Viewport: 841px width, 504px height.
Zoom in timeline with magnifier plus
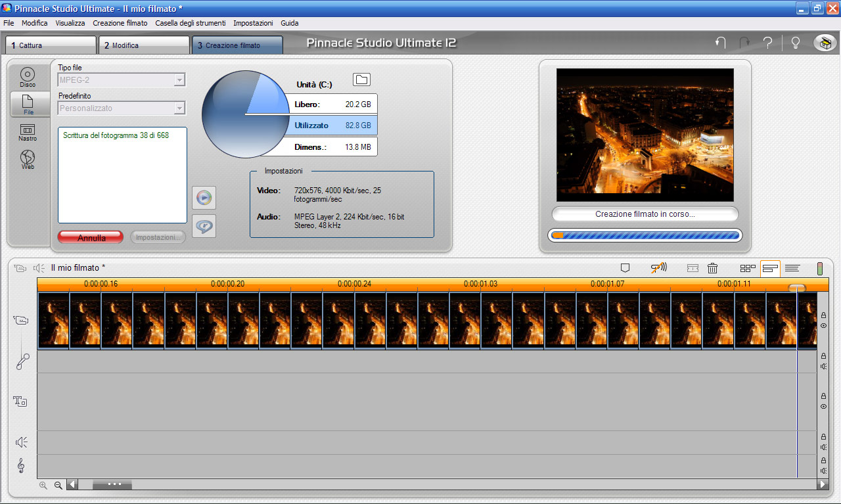(x=43, y=486)
